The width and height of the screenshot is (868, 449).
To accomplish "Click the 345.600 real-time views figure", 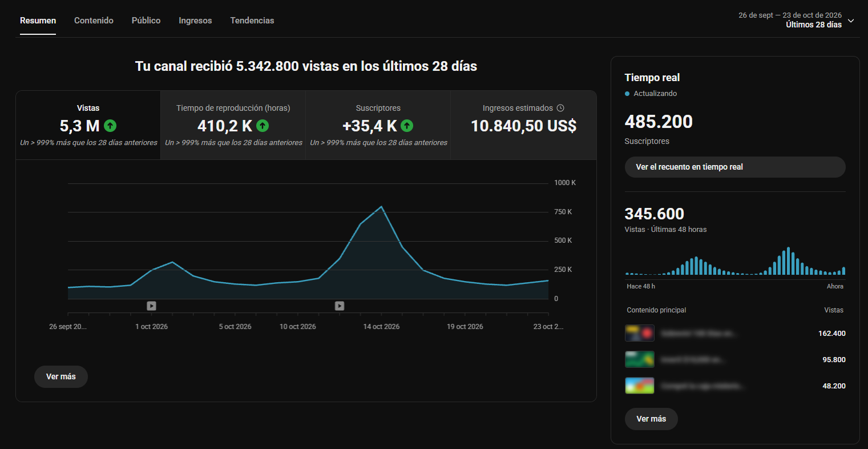I will (655, 214).
